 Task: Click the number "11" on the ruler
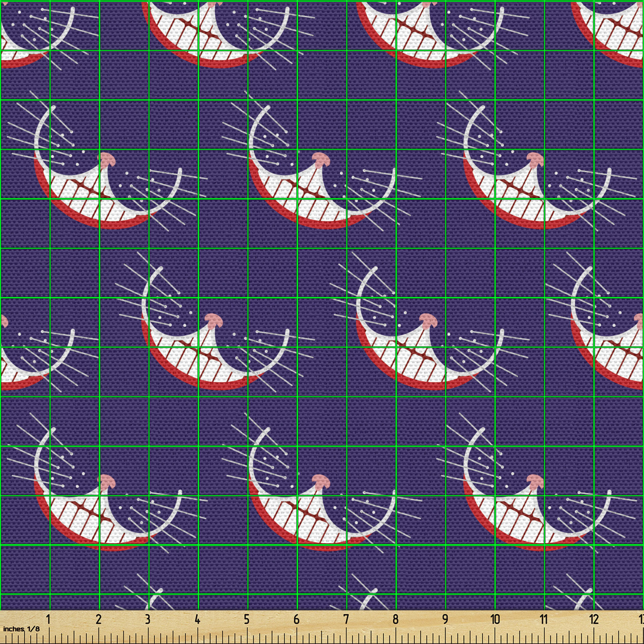[x=544, y=619]
